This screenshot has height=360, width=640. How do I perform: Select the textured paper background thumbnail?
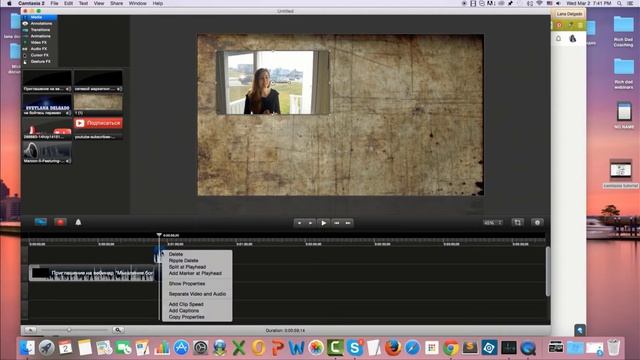98,102
